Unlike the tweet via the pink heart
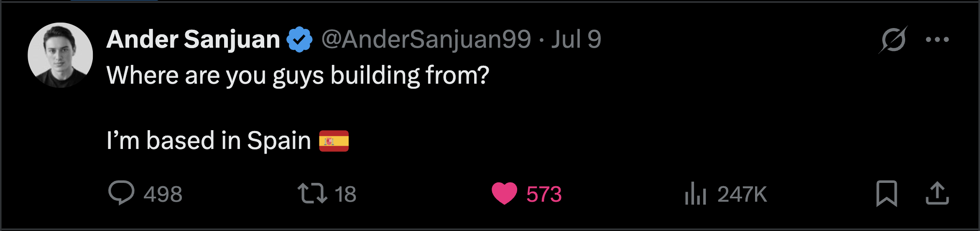Viewport: 980px width, 231px height. [504, 194]
